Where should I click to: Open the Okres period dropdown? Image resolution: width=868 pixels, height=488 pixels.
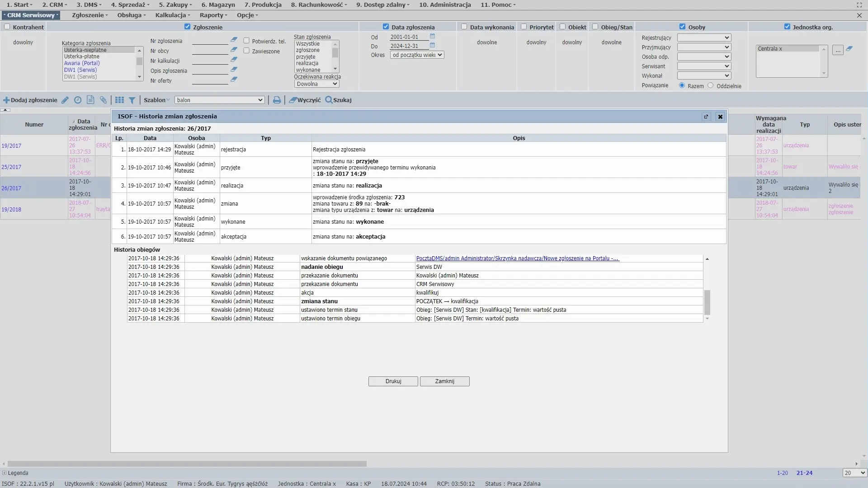417,55
